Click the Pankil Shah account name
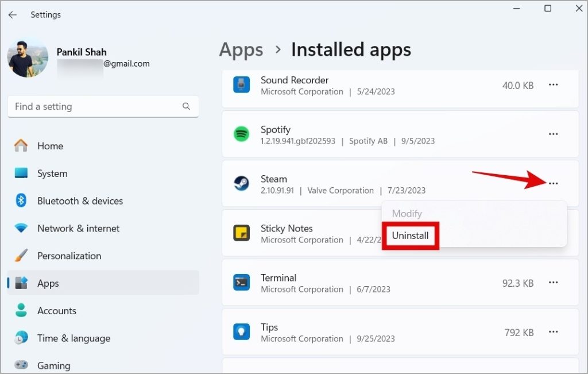 pos(82,52)
